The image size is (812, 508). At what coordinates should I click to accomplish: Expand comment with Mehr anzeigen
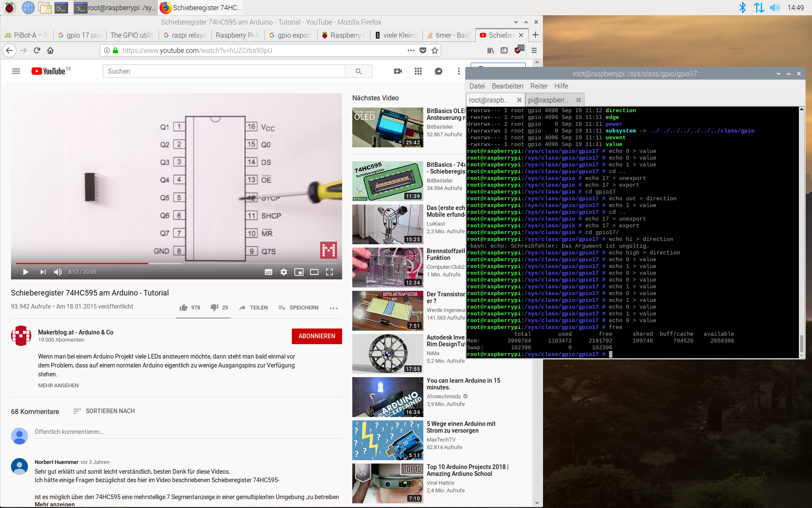coord(55,504)
